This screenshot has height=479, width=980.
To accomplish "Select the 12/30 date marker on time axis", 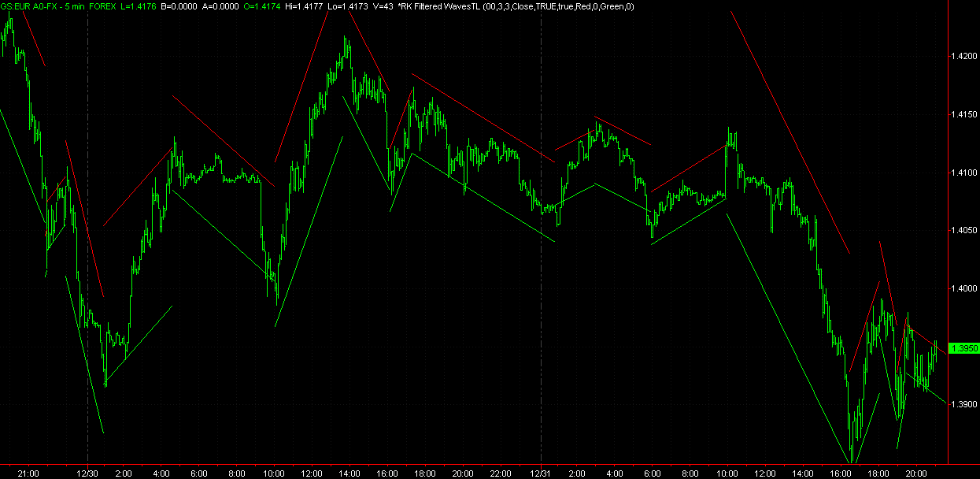I will pyautogui.click(x=87, y=473).
